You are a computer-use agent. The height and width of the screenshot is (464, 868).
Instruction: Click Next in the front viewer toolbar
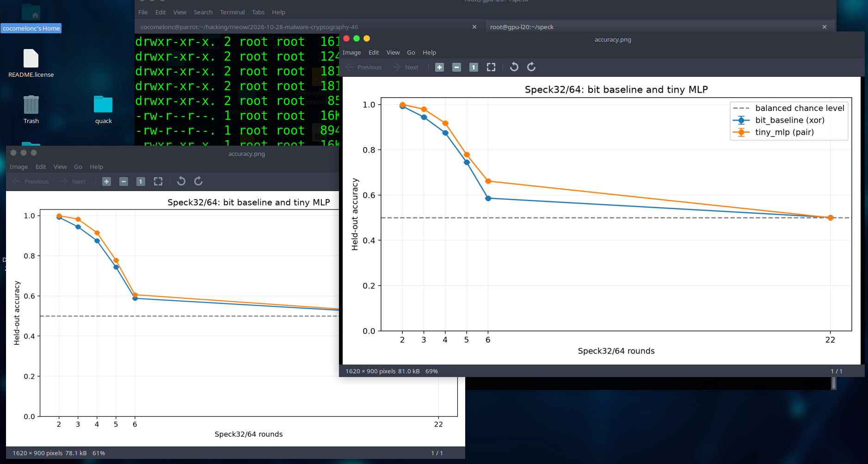tap(406, 68)
